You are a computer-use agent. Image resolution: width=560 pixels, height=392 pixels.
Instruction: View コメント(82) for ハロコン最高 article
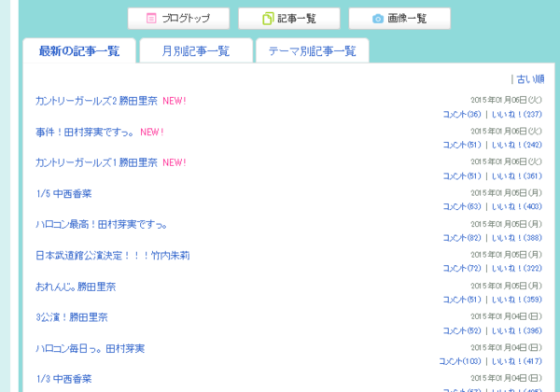click(462, 238)
